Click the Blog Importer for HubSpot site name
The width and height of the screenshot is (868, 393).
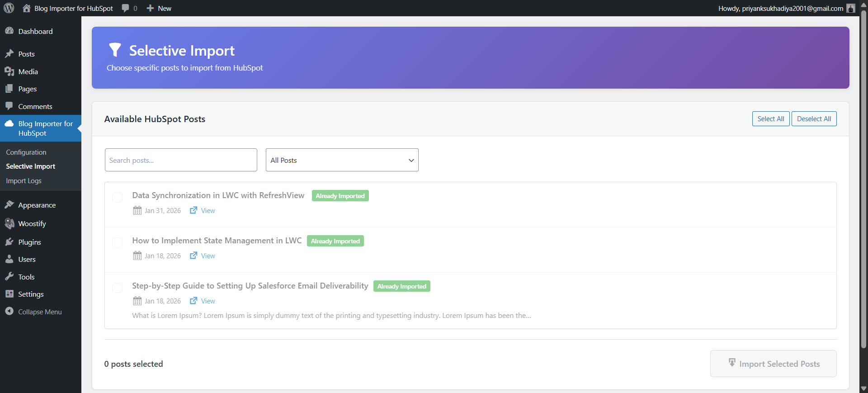pos(74,8)
